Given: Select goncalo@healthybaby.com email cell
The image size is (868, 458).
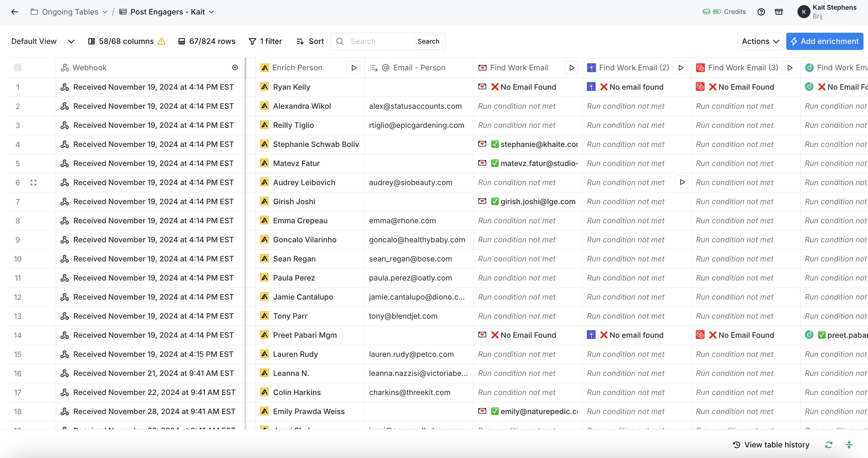Looking at the screenshot, I should [419, 240].
